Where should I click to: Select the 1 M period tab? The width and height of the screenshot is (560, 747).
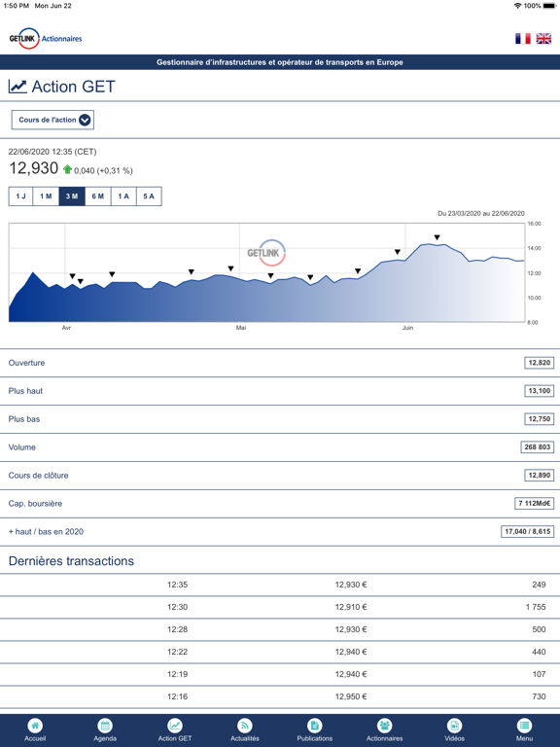(x=46, y=196)
